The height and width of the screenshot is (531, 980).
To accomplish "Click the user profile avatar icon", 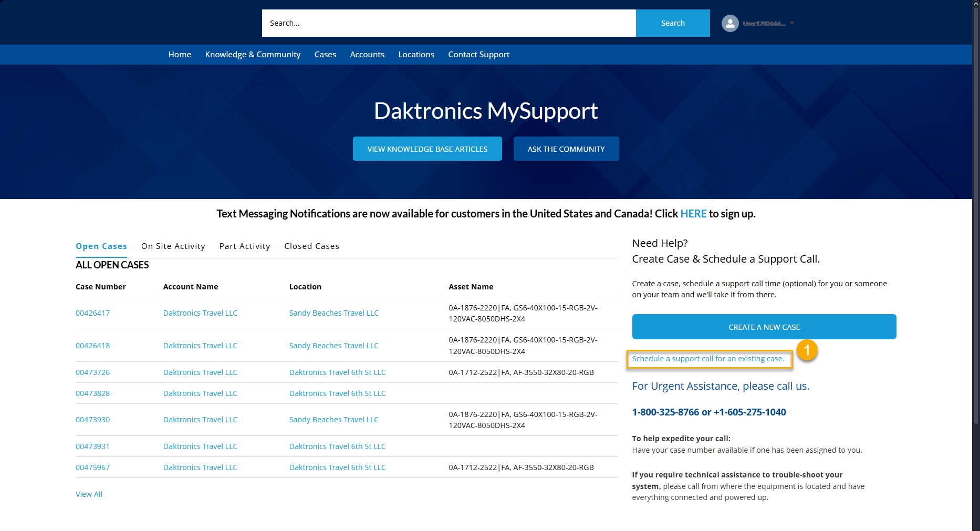I will coord(730,23).
